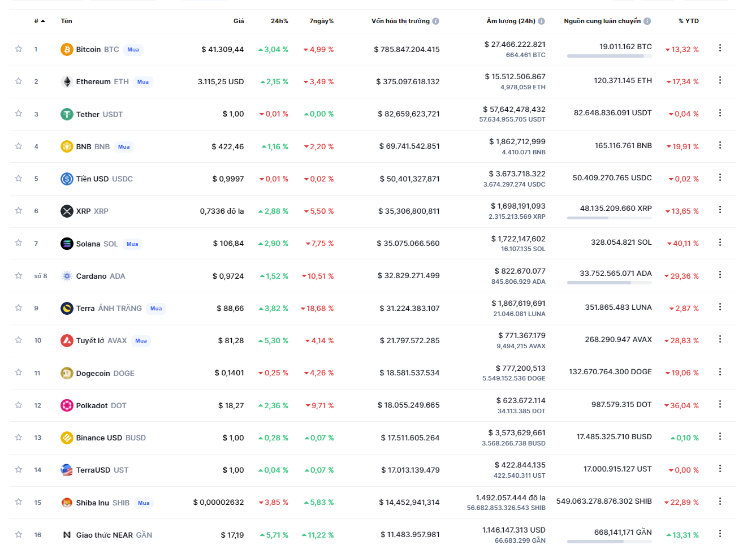Open TerraUSD's three-dot menu

(720, 469)
